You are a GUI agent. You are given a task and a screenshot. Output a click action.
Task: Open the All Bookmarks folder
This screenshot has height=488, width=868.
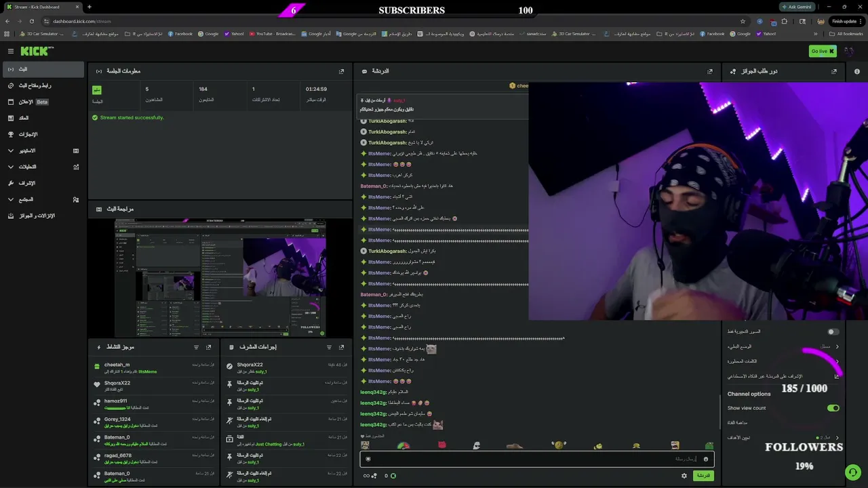tap(846, 34)
